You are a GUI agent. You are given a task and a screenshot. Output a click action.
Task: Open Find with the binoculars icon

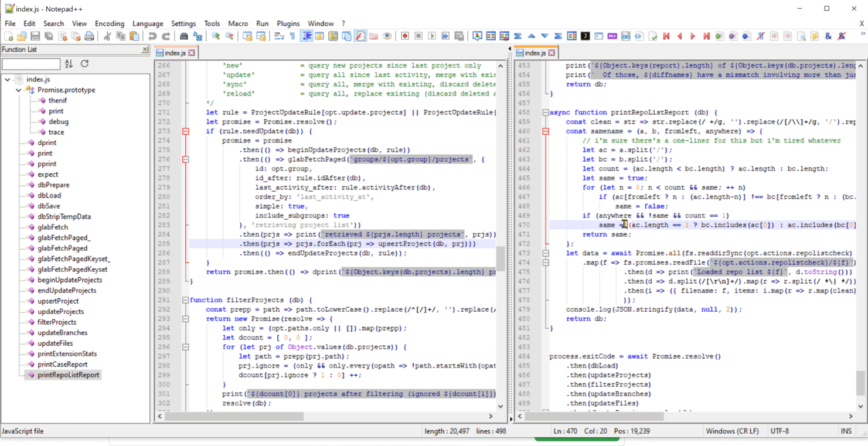[x=184, y=36]
